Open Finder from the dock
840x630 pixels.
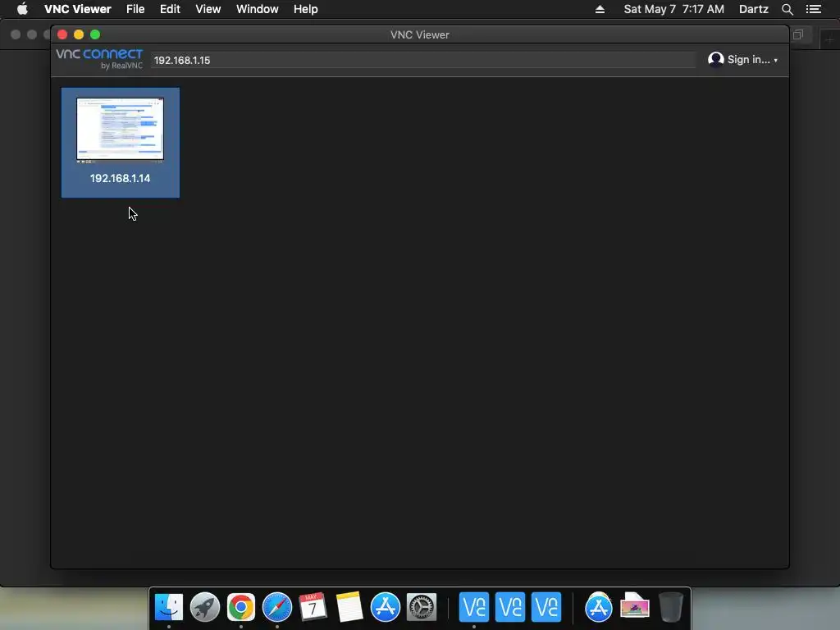(x=169, y=607)
